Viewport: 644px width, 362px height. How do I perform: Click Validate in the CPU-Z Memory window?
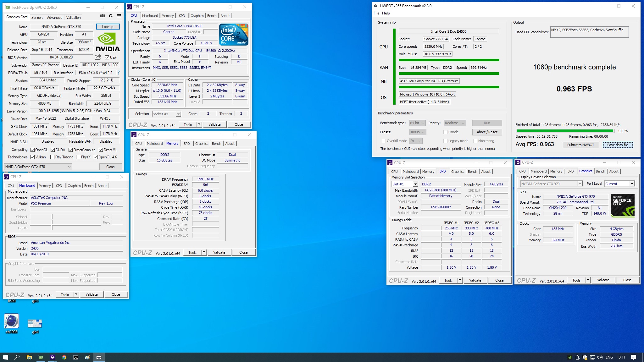tap(219, 252)
